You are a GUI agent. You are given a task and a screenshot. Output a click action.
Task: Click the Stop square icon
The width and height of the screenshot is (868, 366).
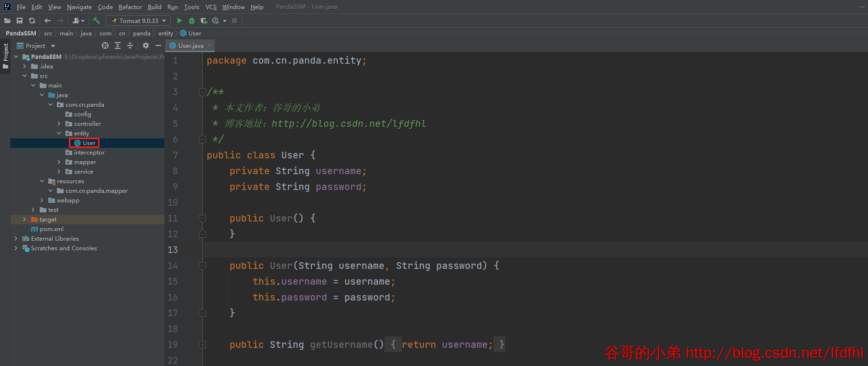coord(234,21)
